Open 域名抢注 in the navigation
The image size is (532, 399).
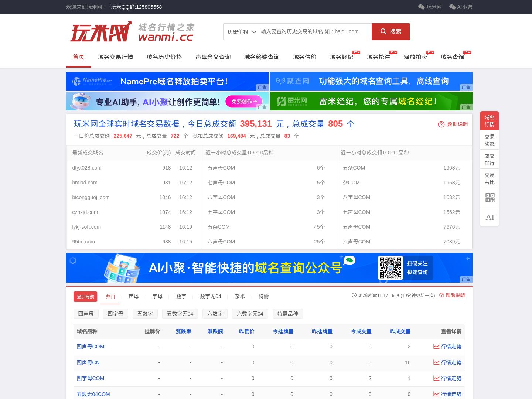(x=379, y=57)
